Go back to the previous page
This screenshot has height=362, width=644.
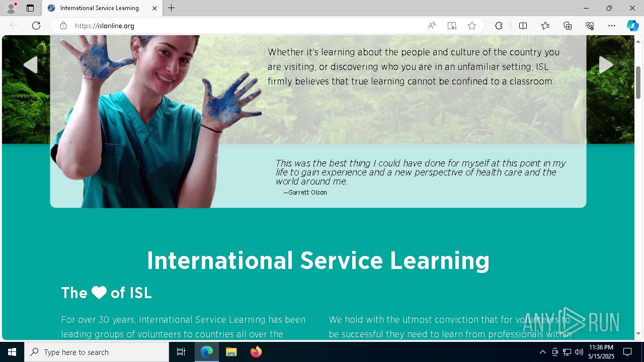click(x=14, y=26)
